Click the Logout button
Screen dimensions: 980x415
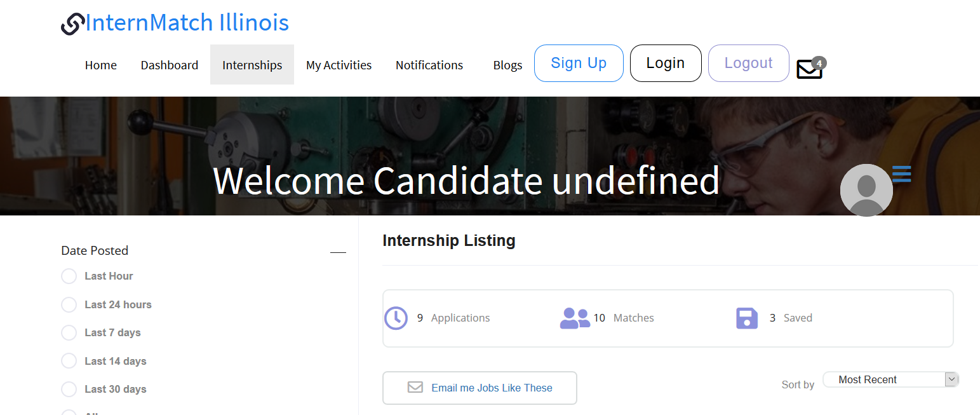tap(748, 63)
